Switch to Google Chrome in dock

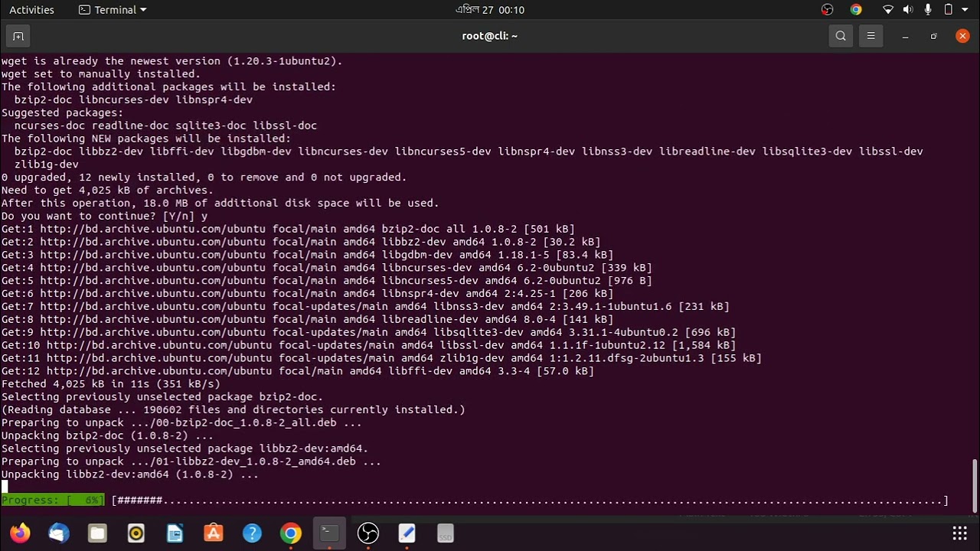tap(291, 533)
